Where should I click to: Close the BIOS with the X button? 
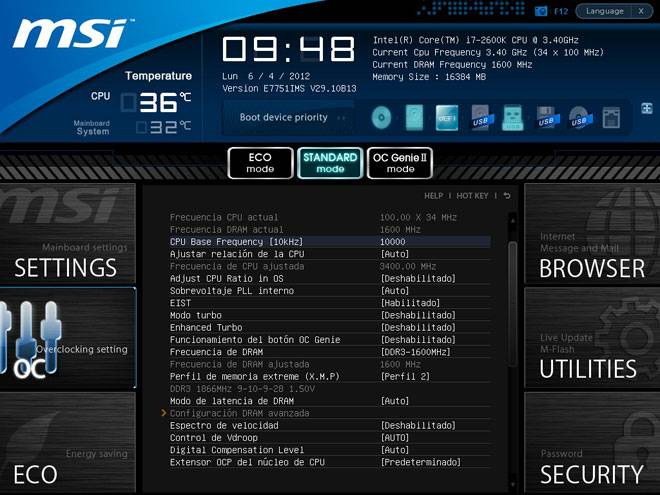tap(641, 11)
